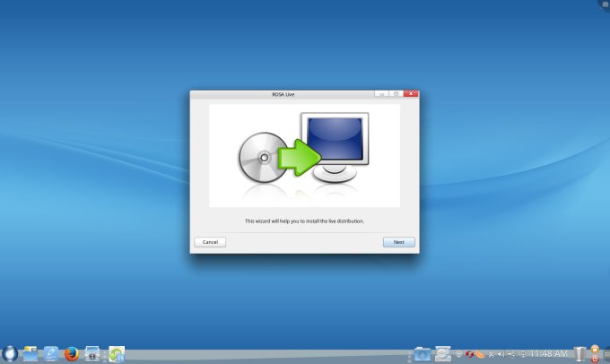The height and width of the screenshot is (364, 610).
Task: Click the red update tray icon
Action: click(469, 354)
